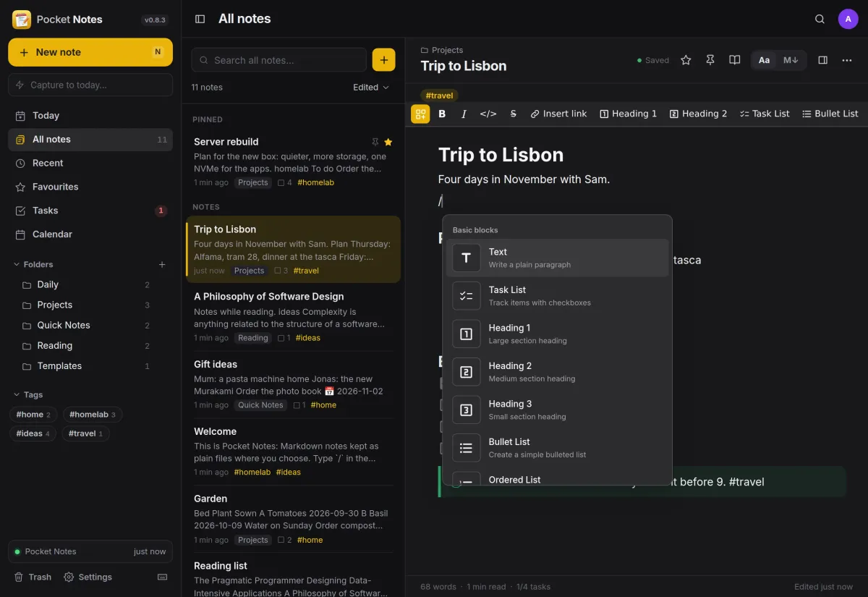Screen dimensions: 868x597
Task: Go to Today in the sidebar
Action: pos(90,115)
